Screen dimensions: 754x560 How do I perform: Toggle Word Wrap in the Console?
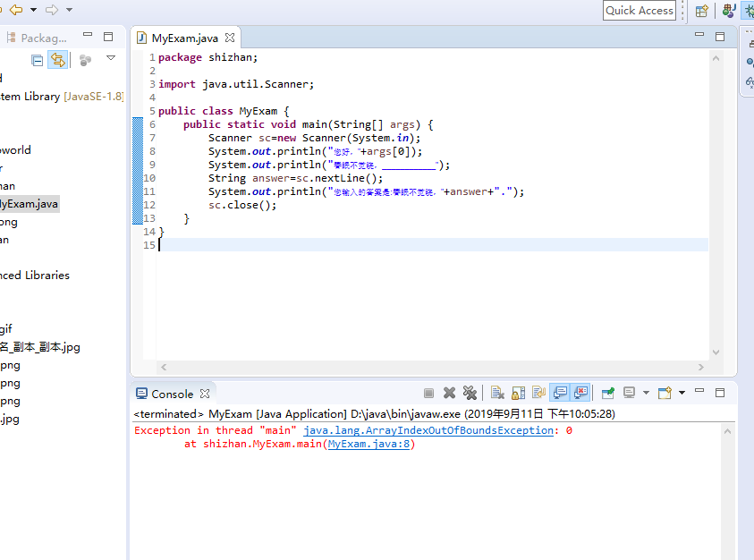(x=539, y=393)
